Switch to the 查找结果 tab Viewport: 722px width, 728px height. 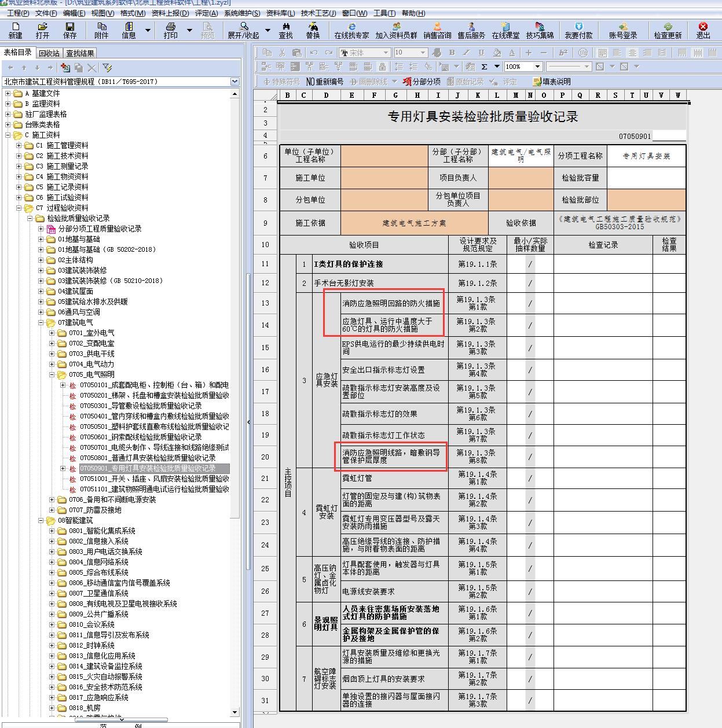tap(80, 53)
